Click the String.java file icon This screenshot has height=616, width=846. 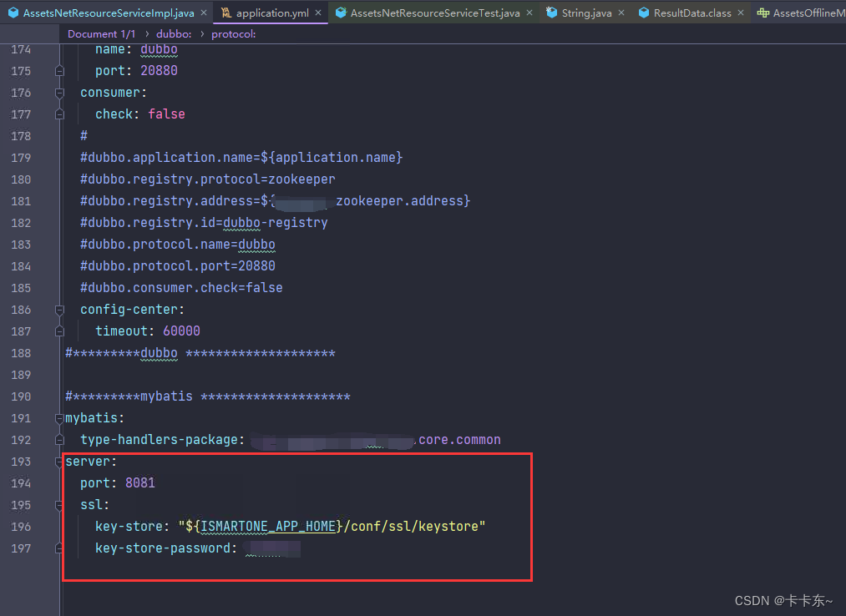pos(551,13)
